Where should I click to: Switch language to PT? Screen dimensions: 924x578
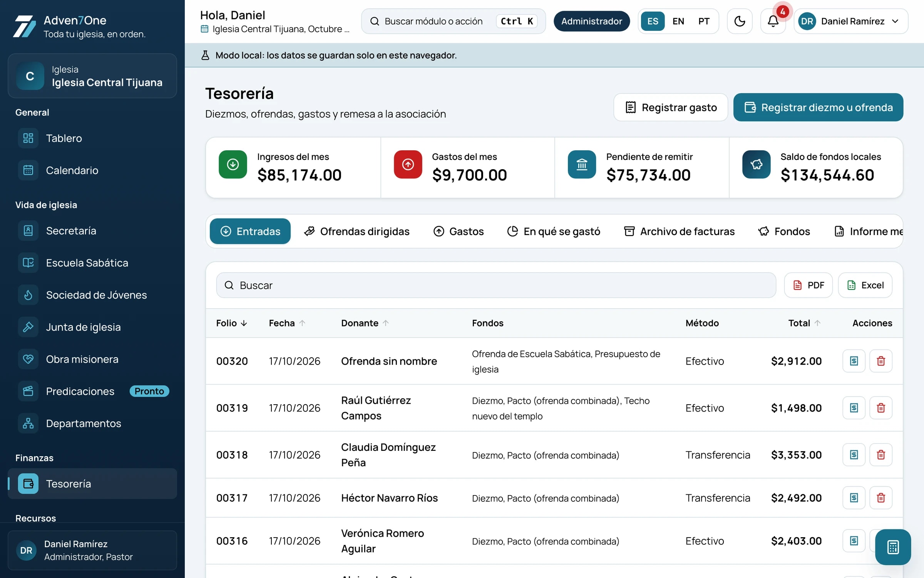(x=704, y=21)
